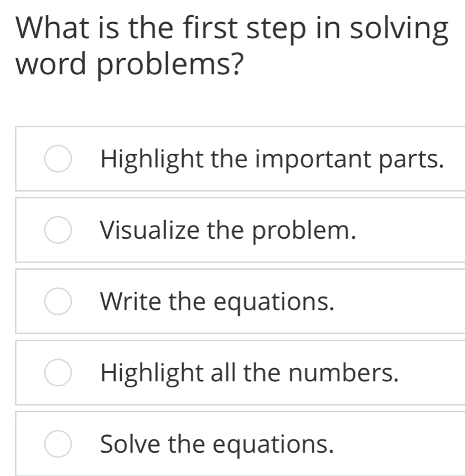The height and width of the screenshot is (476, 465).
Task: Choose the answer 'Visualize the problem.'
Action: point(232,230)
